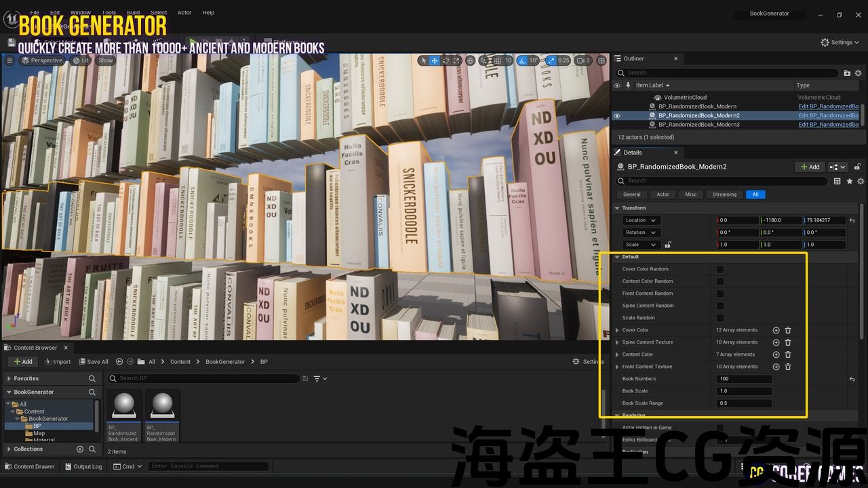
Task: Click the Book Scale Range value field
Action: click(x=744, y=403)
